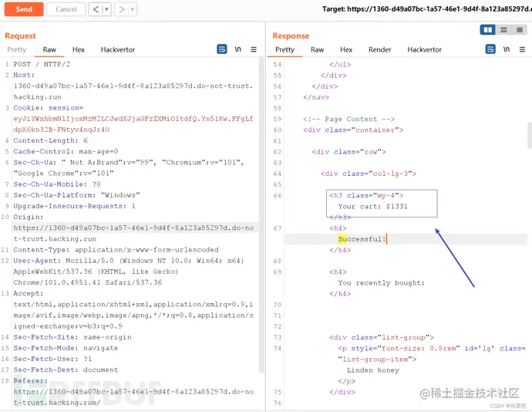This screenshot has height=412, width=532.
Task: Go back to previous request in history
Action: [x=96, y=9]
